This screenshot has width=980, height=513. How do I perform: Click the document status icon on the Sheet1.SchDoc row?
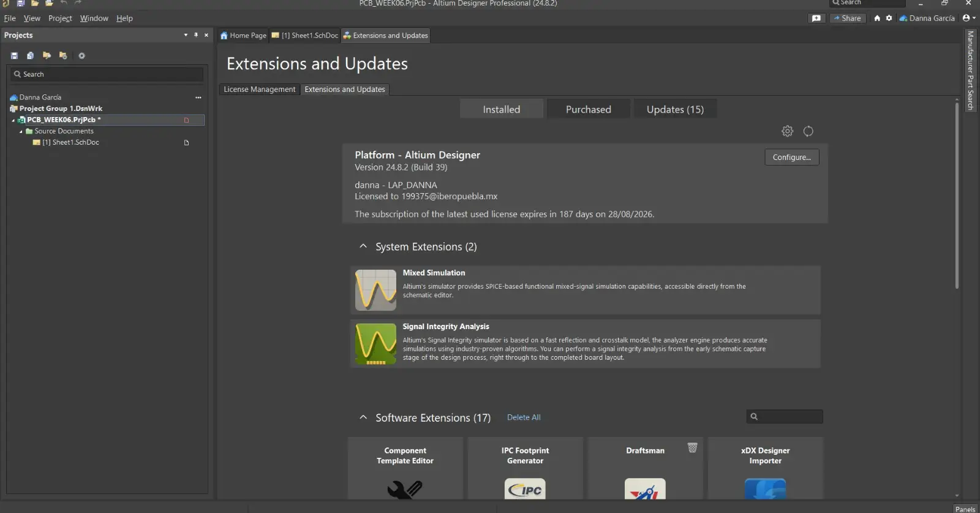pyautogui.click(x=186, y=143)
